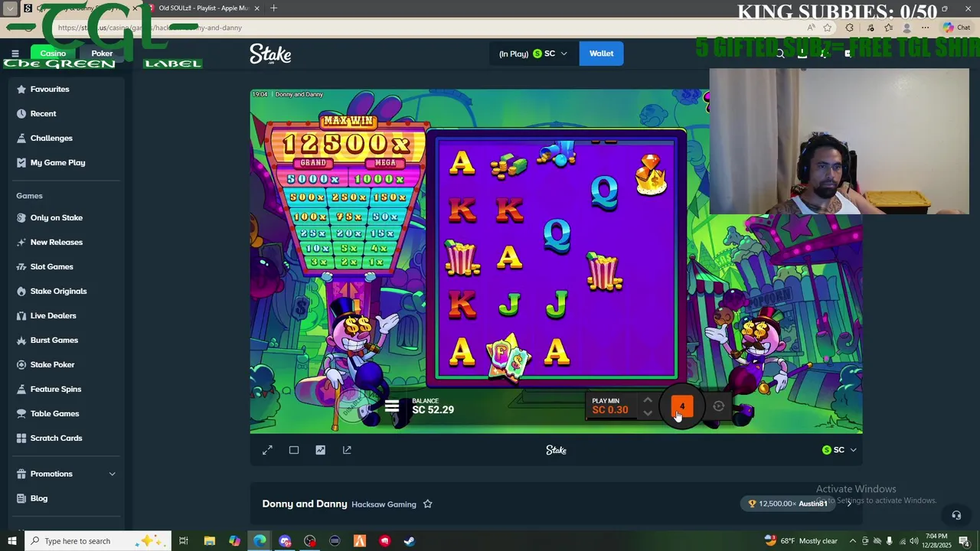Open the notification center icon
Viewport: 980px width, 551px height.
pyautogui.click(x=965, y=541)
